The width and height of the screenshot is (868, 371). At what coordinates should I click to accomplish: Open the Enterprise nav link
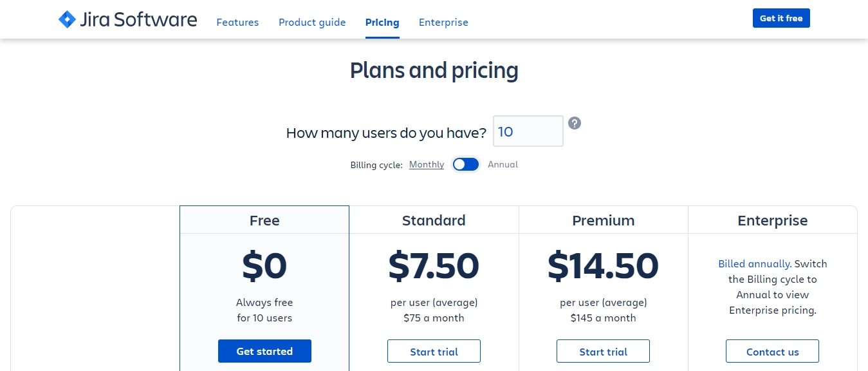point(443,22)
